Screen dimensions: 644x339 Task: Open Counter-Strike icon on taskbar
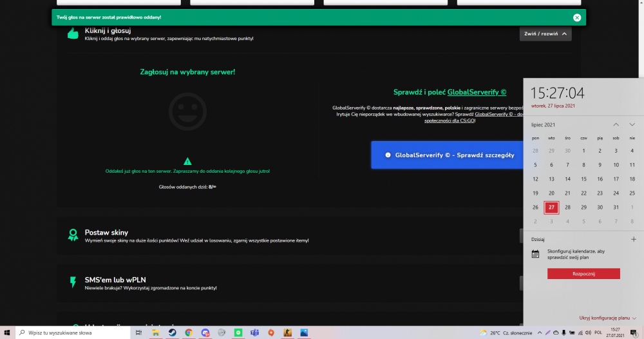(287, 333)
